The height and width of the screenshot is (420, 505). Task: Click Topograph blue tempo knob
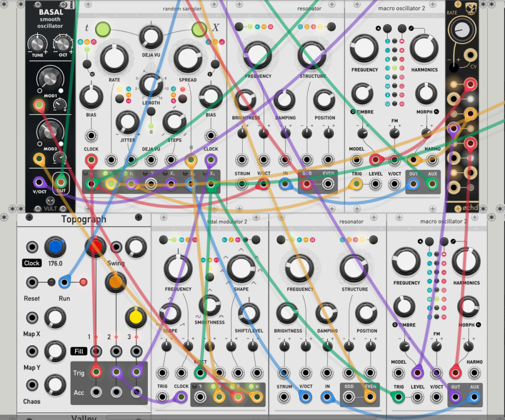coord(55,247)
